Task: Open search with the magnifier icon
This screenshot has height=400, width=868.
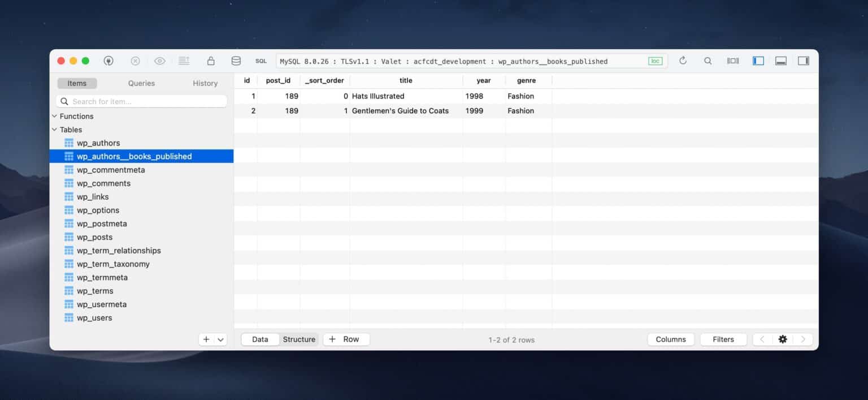Action: (x=708, y=61)
